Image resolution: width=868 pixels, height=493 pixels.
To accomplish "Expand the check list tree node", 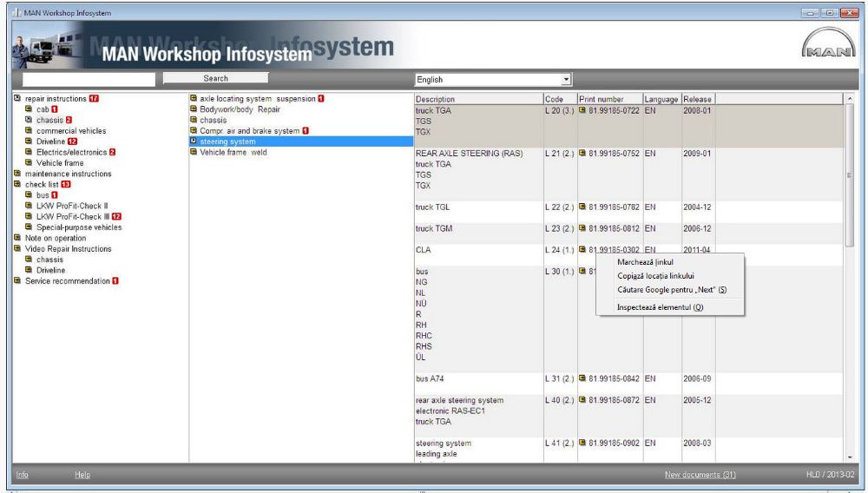I will pyautogui.click(x=17, y=184).
